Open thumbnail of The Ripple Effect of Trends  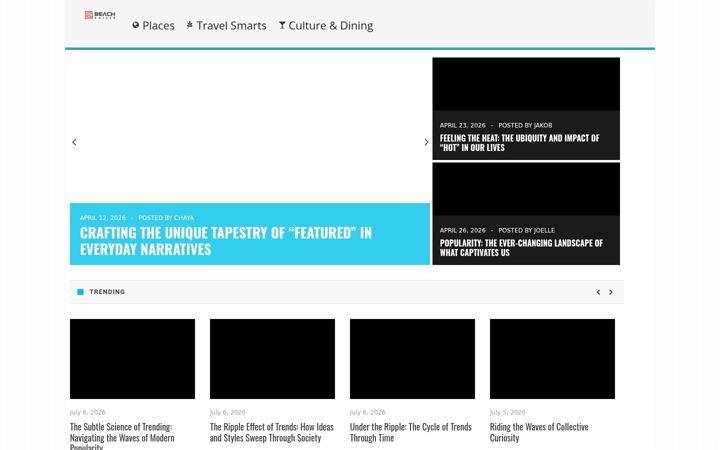click(x=272, y=359)
